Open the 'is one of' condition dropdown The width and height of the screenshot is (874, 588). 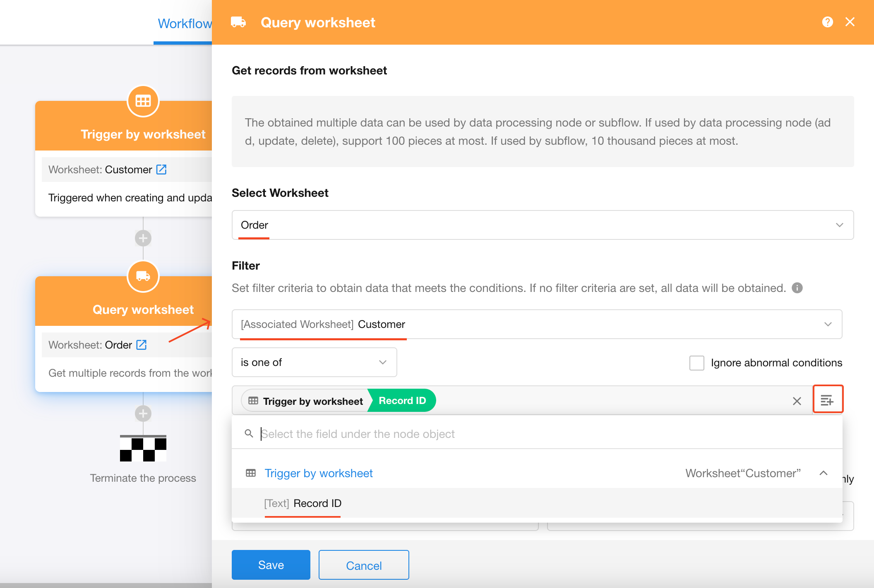coord(314,362)
